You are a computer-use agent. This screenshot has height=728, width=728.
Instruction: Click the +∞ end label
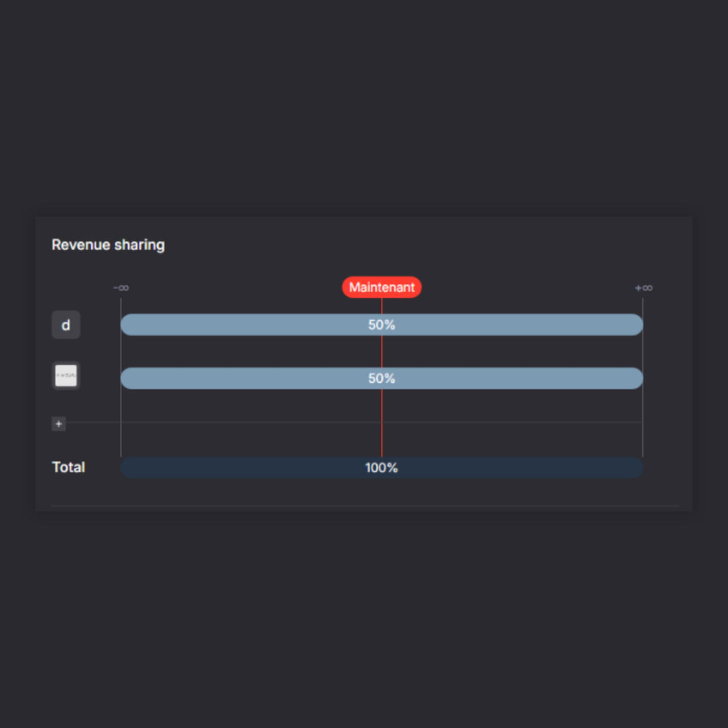point(643,288)
